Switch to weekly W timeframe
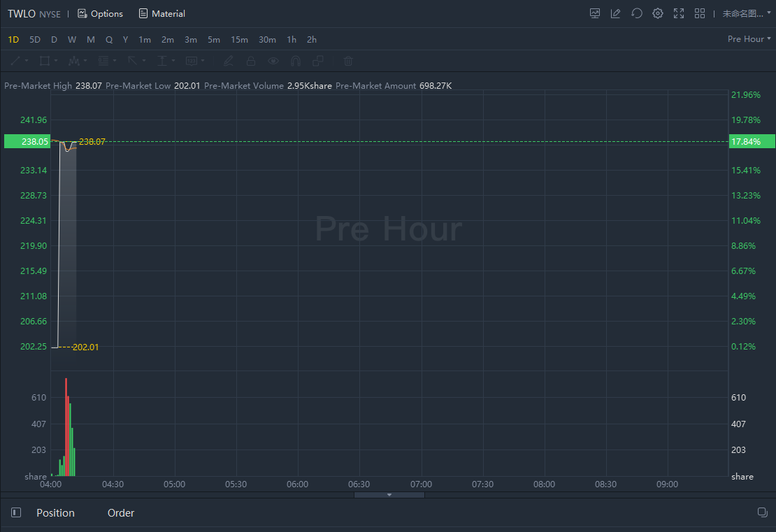 click(x=72, y=40)
